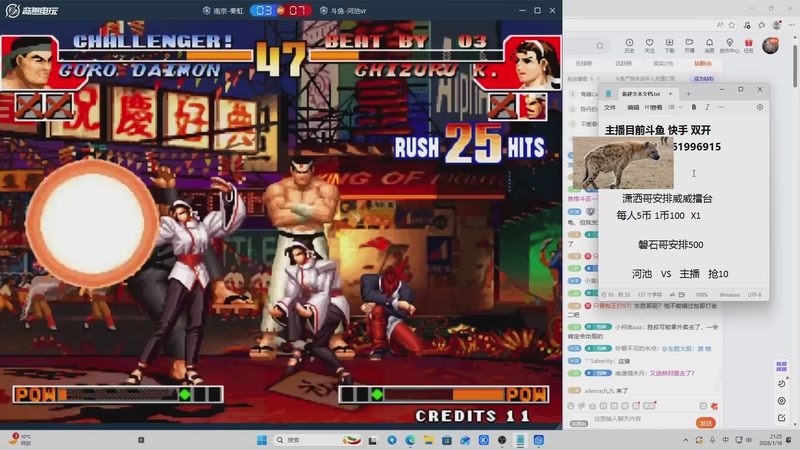The height and width of the screenshot is (450, 800).
Task: Switch to the 贵宾 tab
Action: [x=663, y=63]
